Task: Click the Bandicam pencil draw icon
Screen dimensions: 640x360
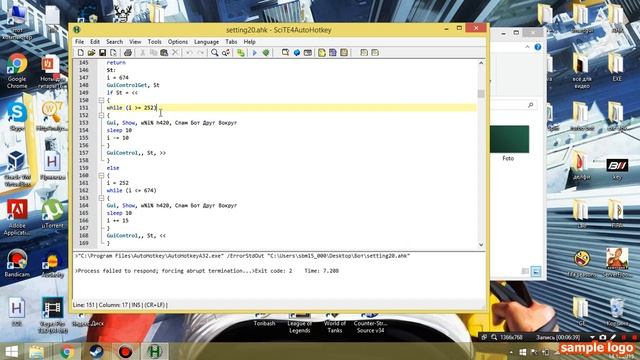Action: (x=613, y=338)
